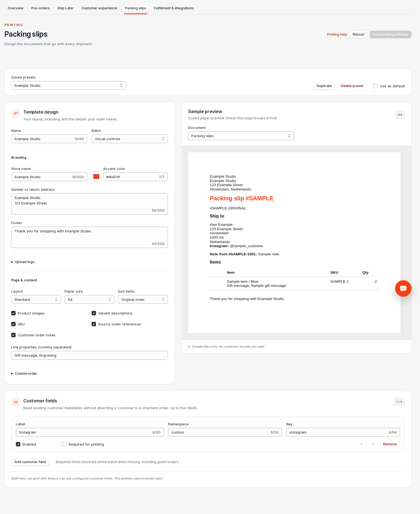Click the A4 paper size badge in preview
420x514 pixels.
tap(400, 115)
